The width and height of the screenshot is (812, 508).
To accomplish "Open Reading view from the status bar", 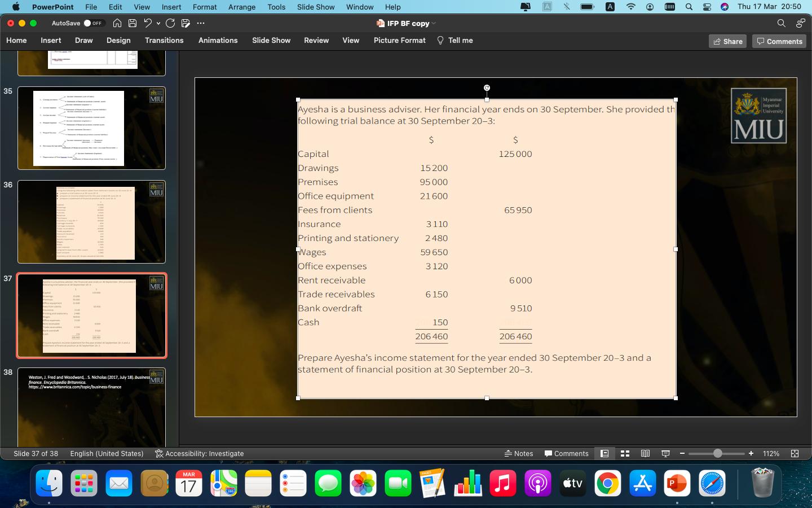I will tap(645, 453).
